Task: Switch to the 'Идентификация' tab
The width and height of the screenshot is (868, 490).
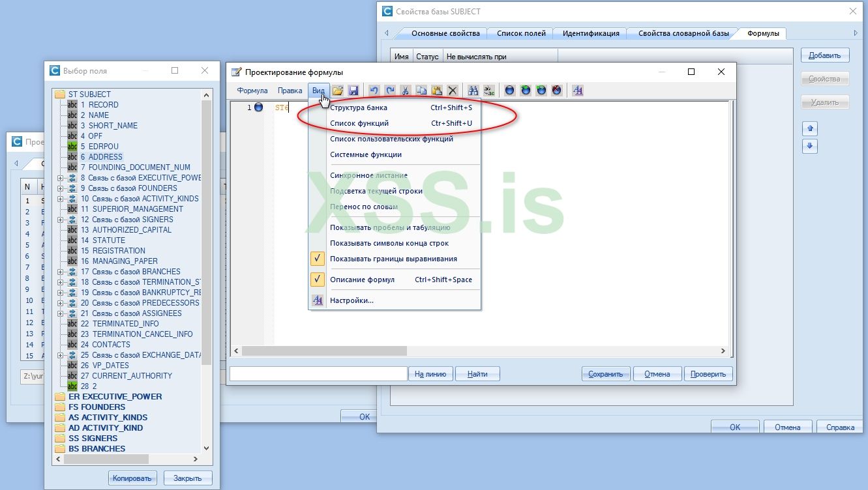Action: [x=591, y=33]
